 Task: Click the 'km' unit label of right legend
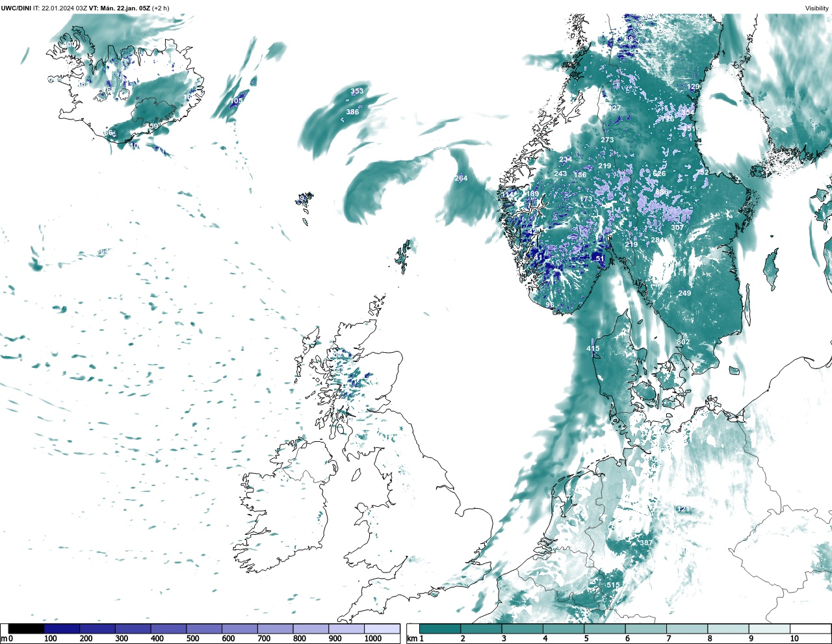(411, 639)
